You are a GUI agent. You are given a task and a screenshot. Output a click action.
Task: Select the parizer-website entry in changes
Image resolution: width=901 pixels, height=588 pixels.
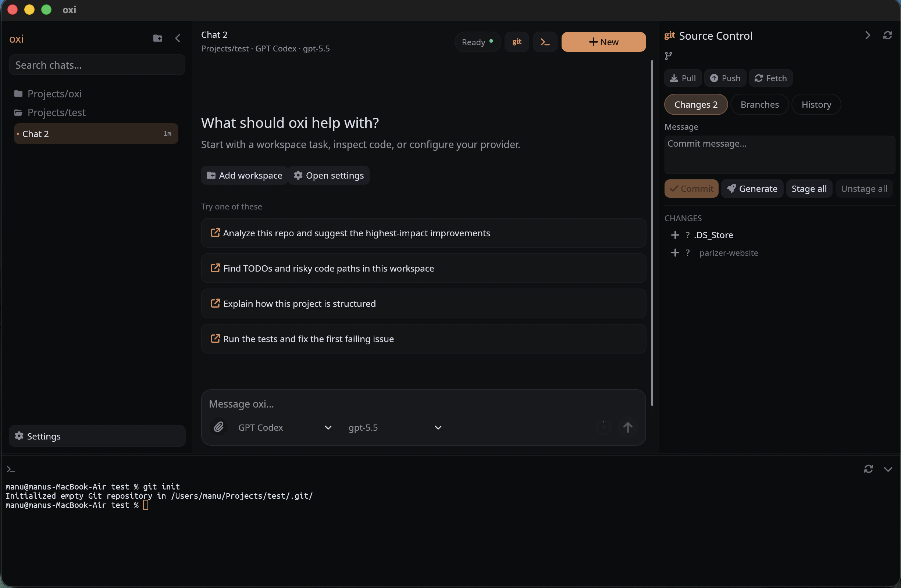pos(729,253)
